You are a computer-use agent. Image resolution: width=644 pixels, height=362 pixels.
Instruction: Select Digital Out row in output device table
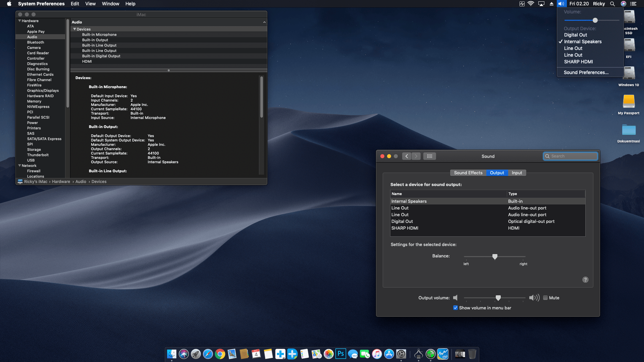click(488, 221)
